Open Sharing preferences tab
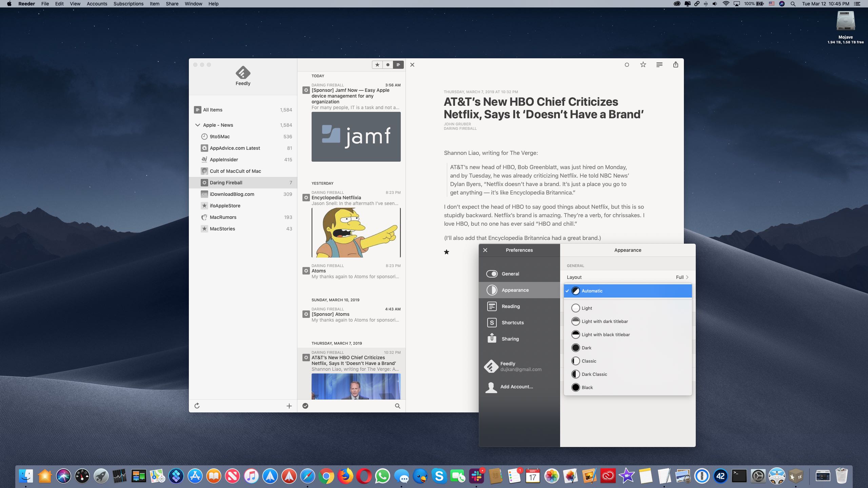Screen dimensions: 868x488 pos(519,339)
